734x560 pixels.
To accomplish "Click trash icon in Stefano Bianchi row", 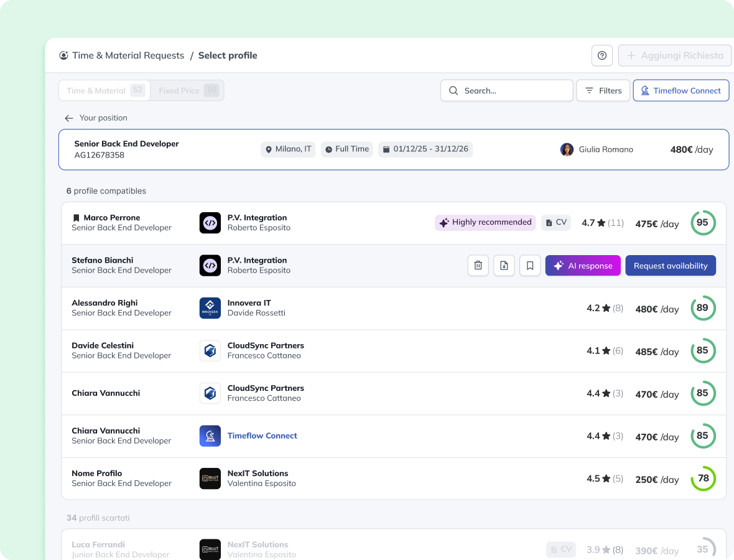I will (478, 266).
